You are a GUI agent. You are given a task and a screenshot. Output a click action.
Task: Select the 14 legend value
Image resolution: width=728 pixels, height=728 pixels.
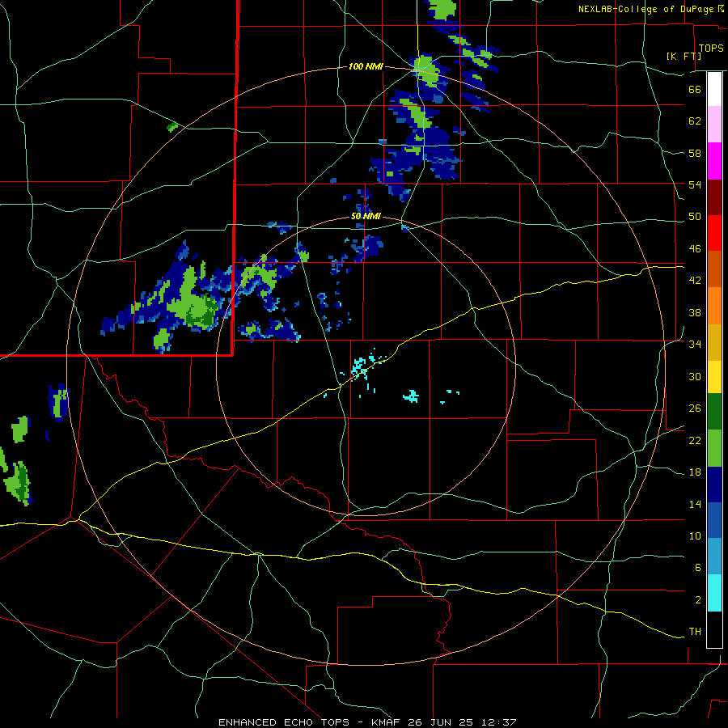695,504
